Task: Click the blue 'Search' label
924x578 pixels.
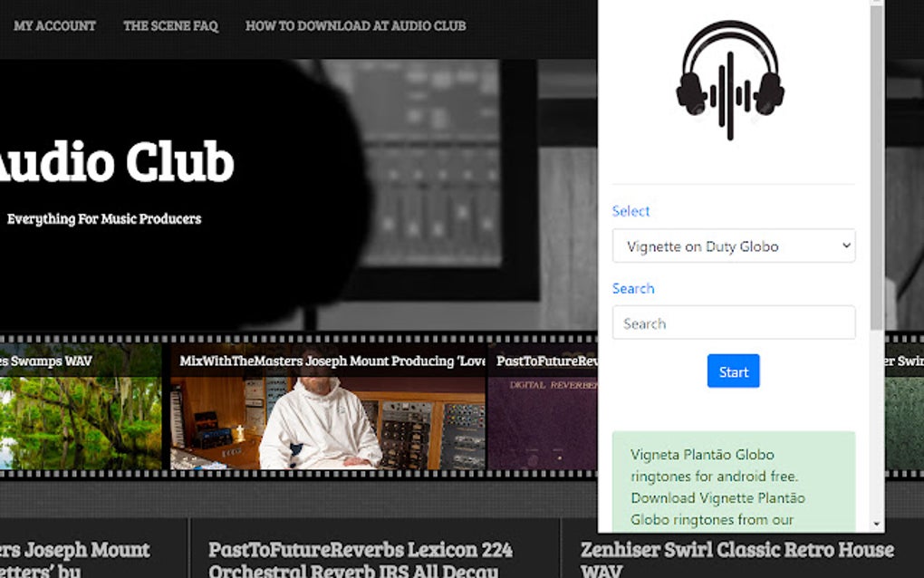Action: pyautogui.click(x=633, y=288)
